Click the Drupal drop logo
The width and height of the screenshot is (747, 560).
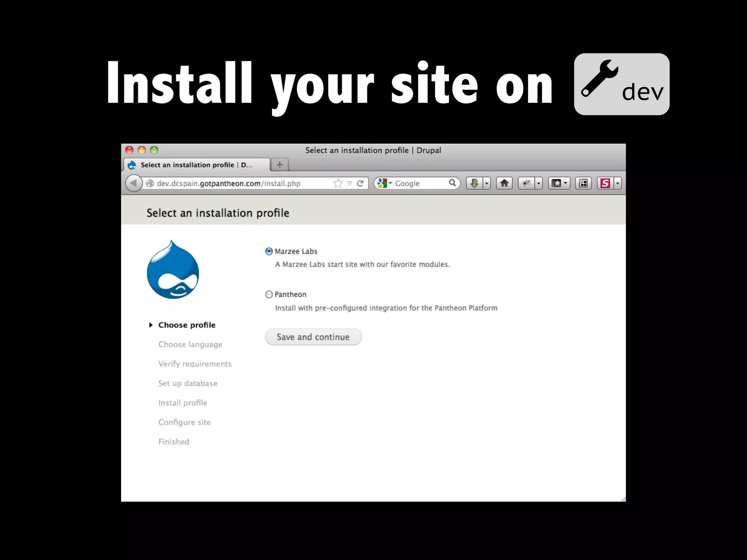(173, 269)
